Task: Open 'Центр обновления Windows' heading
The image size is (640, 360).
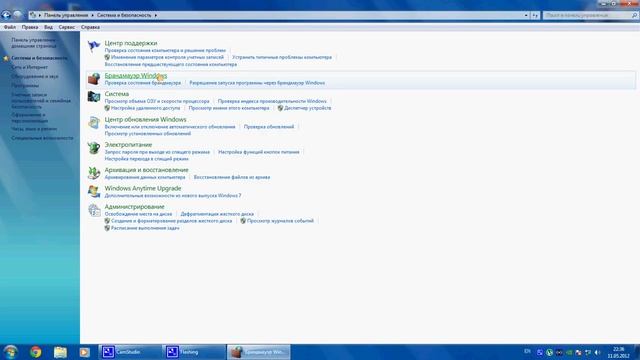Action: tap(145, 119)
